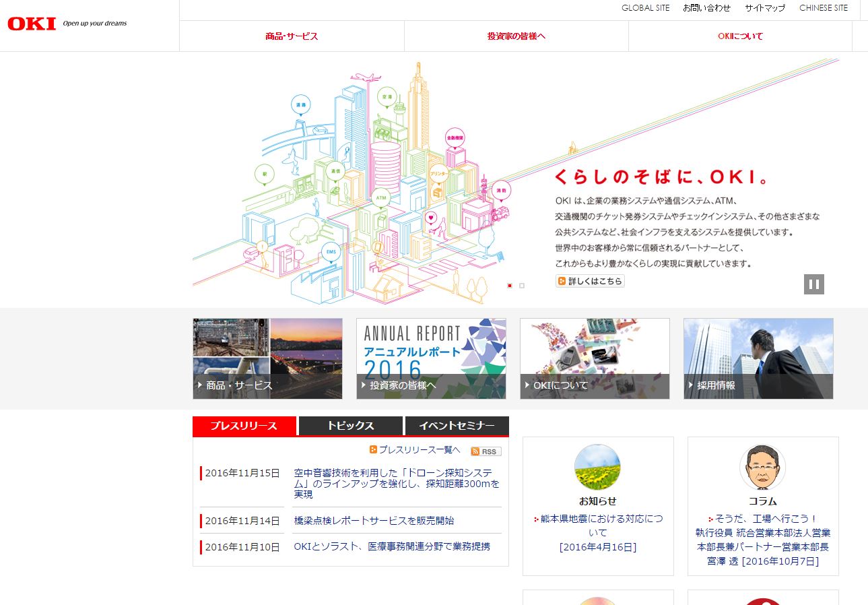Image resolution: width=868 pixels, height=605 pixels.
Task: Open 投資家の皆様へ in main navigation
Action: tap(516, 36)
